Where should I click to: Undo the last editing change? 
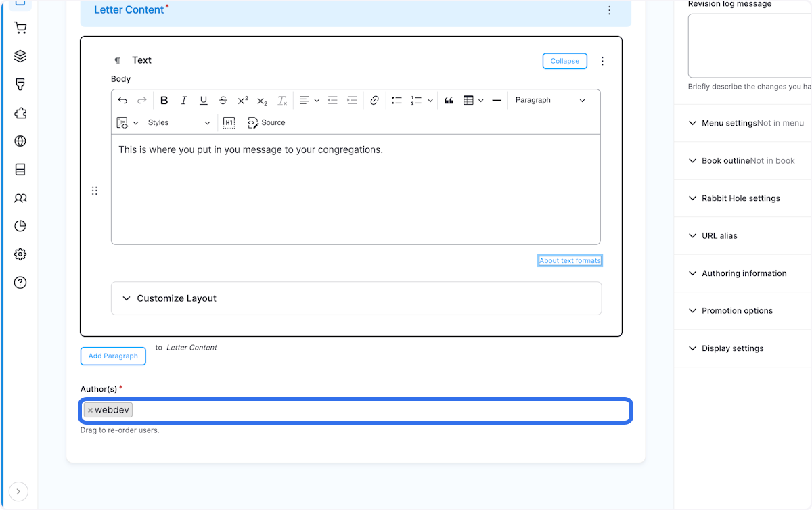[x=122, y=100]
